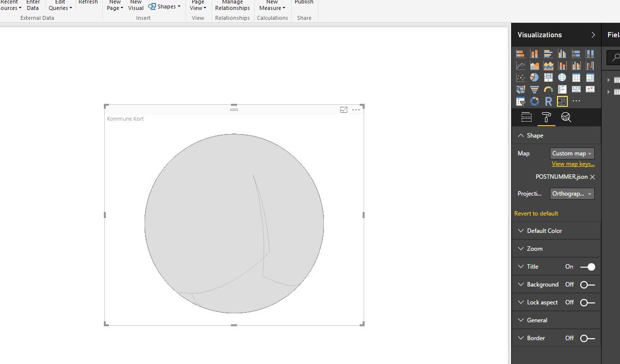Select the Treemap visual

(548, 77)
